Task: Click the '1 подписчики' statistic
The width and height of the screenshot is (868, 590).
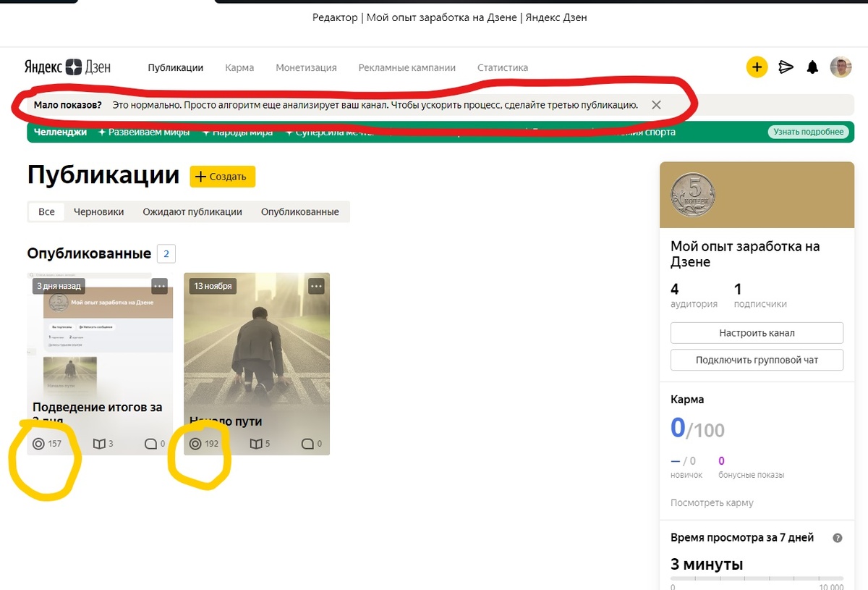Action: (760, 295)
